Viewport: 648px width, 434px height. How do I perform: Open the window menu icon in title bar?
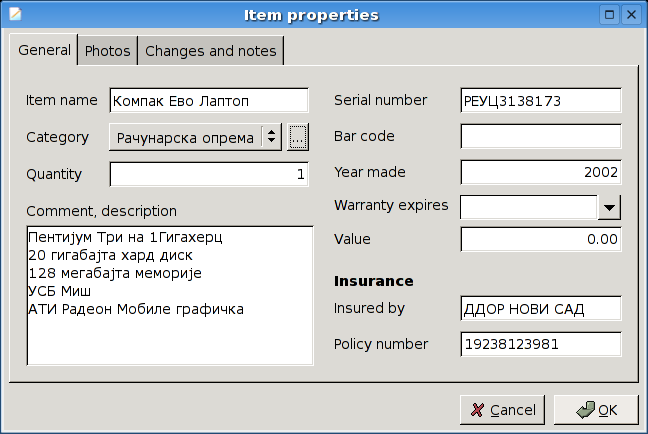coord(13,15)
